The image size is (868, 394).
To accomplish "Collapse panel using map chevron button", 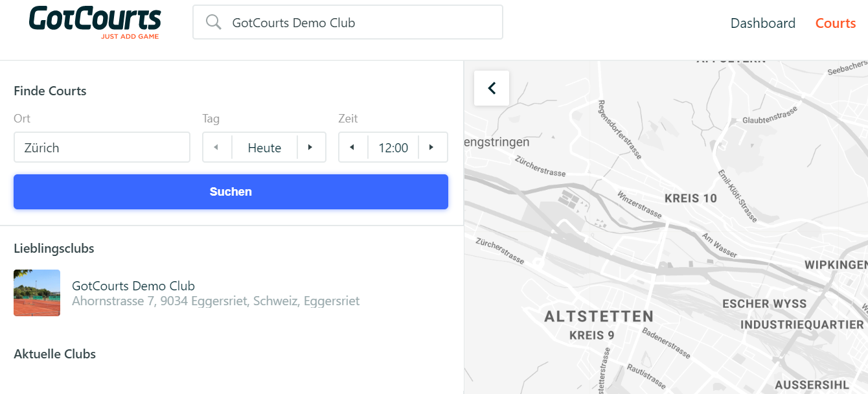I will [492, 88].
